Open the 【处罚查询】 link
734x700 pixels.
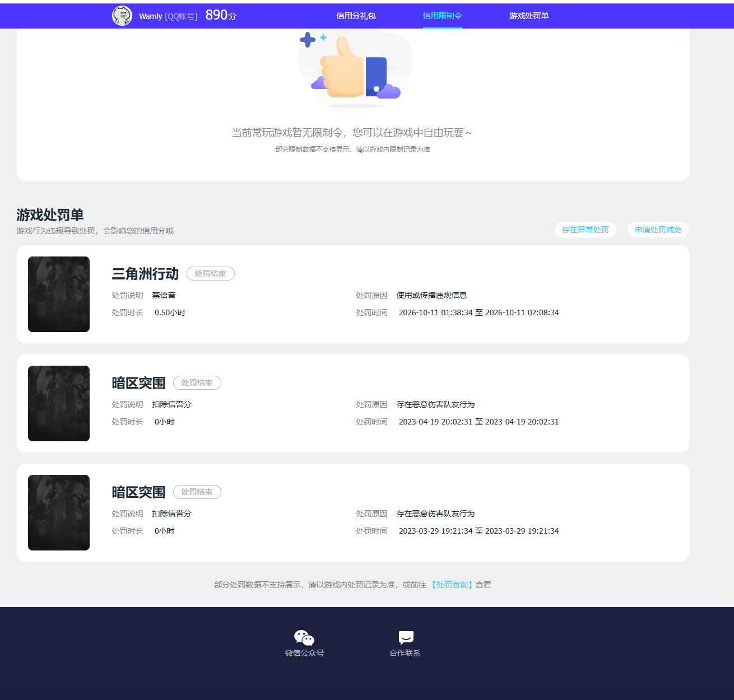point(452,585)
